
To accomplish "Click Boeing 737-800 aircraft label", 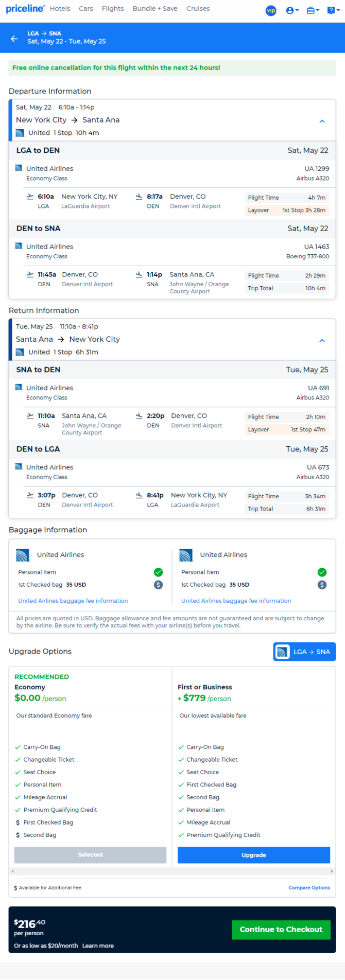I will coord(308,256).
